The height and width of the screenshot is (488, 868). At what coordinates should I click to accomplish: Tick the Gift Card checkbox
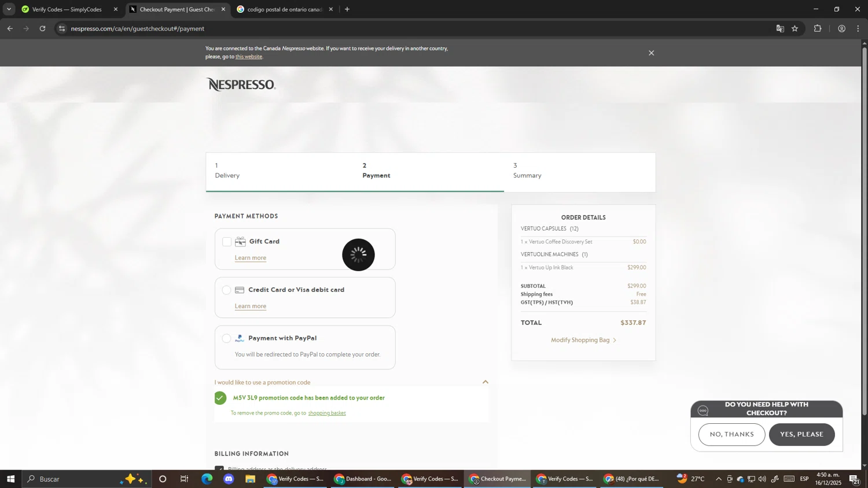click(227, 242)
